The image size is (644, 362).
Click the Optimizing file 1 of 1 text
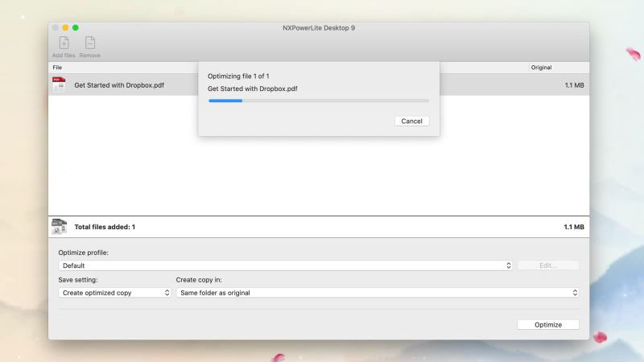tap(238, 76)
